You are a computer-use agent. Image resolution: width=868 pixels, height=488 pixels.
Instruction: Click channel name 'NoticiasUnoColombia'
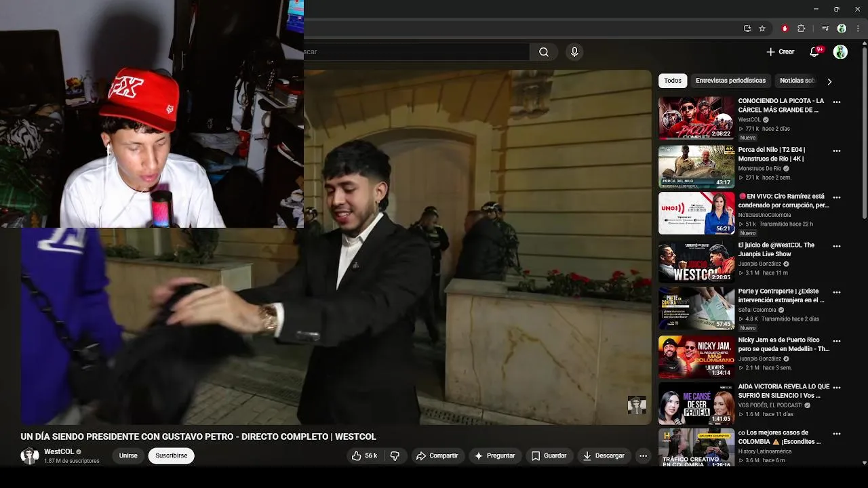[x=764, y=215]
